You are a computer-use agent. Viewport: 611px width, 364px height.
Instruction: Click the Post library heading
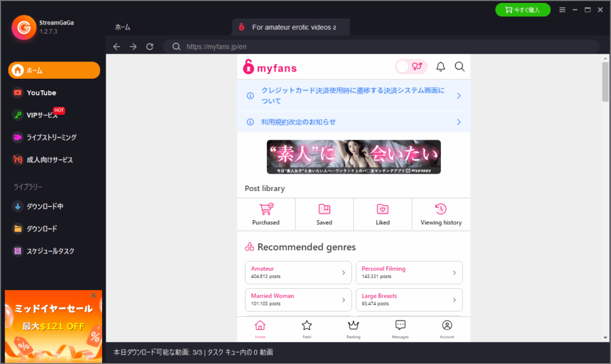click(x=264, y=188)
